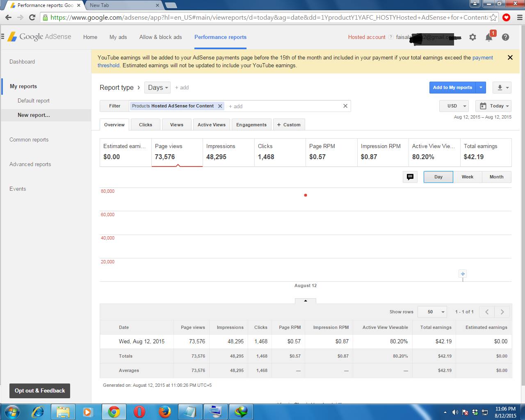Open Dashboard in the sidebar

click(22, 62)
